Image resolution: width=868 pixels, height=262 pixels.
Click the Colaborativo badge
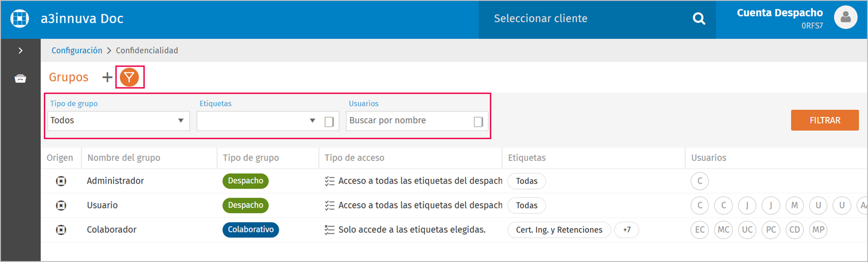[x=251, y=230]
